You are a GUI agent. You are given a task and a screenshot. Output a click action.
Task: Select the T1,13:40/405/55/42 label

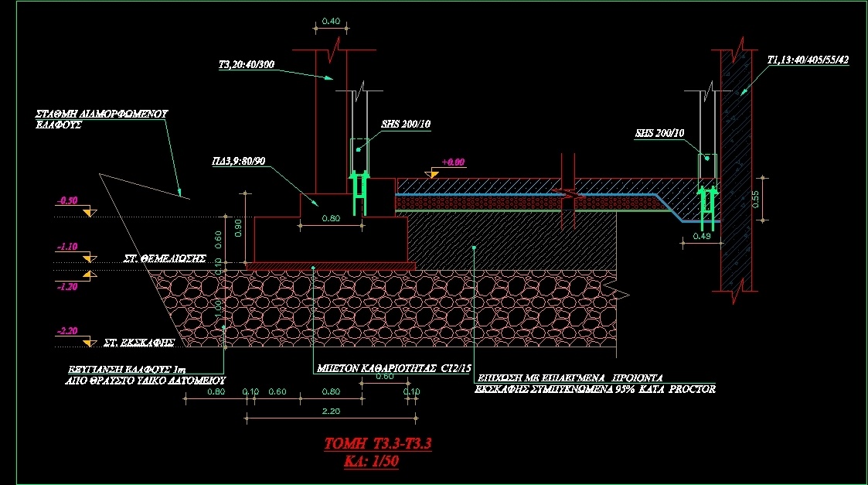[810, 60]
